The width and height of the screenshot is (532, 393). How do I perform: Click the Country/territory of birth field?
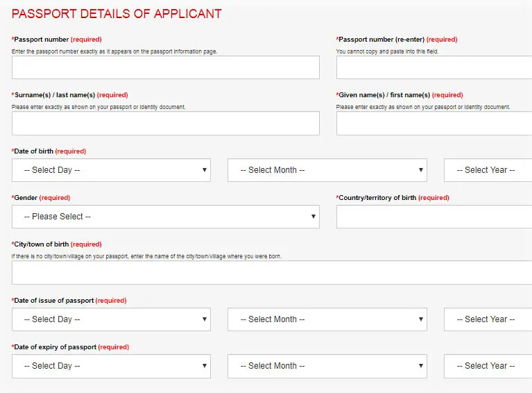click(434, 217)
